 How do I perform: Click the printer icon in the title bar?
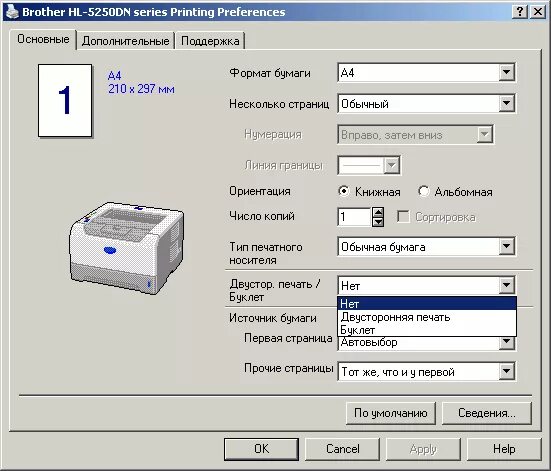pyautogui.click(x=12, y=12)
